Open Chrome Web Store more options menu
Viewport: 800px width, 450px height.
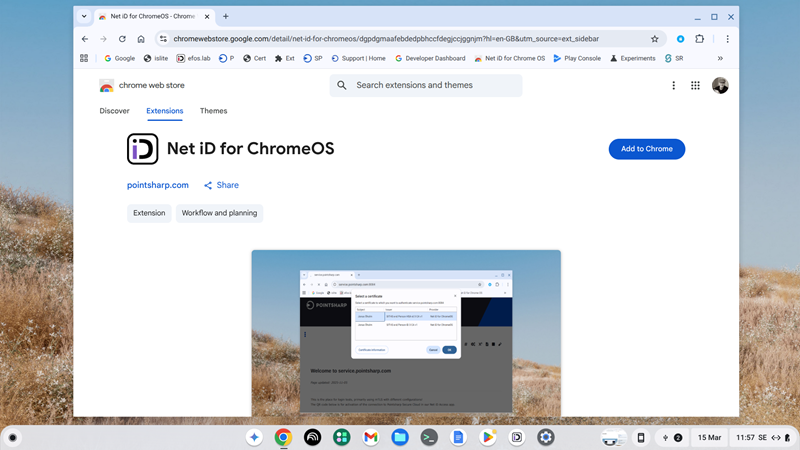pyautogui.click(x=673, y=86)
